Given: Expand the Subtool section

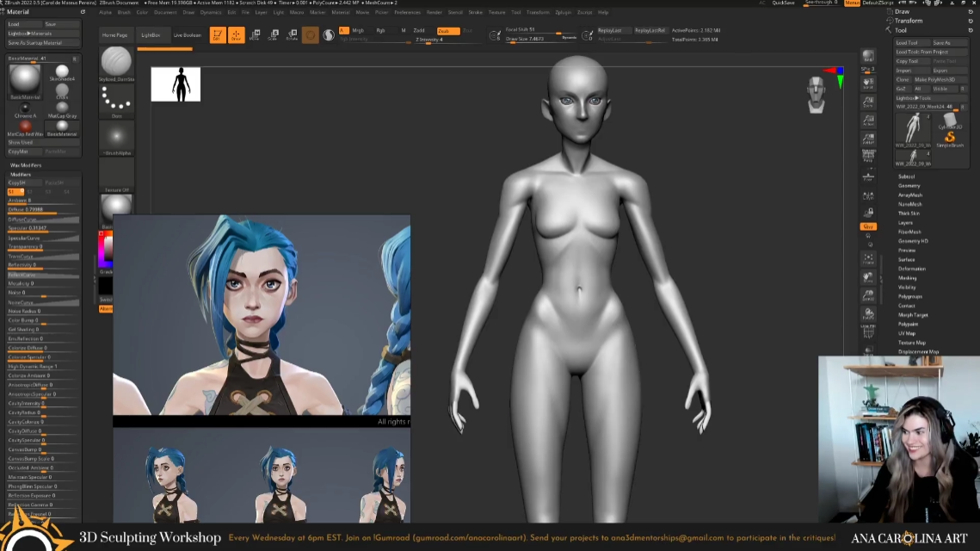Looking at the screenshot, I should click(906, 176).
